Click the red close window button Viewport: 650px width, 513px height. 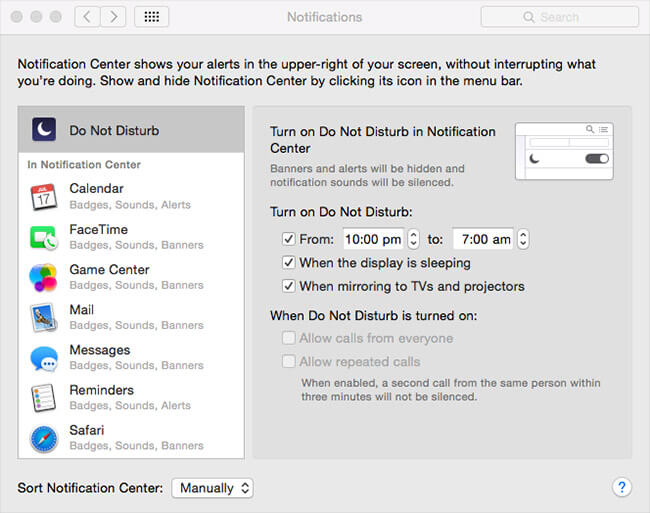click(x=17, y=17)
